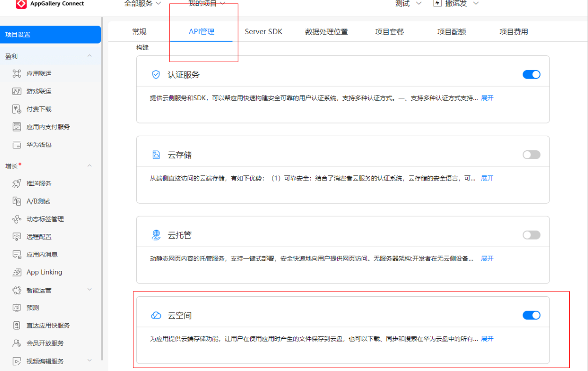588x371 pixels.
Task: Click the 云托管 card title text
Action: coord(180,235)
